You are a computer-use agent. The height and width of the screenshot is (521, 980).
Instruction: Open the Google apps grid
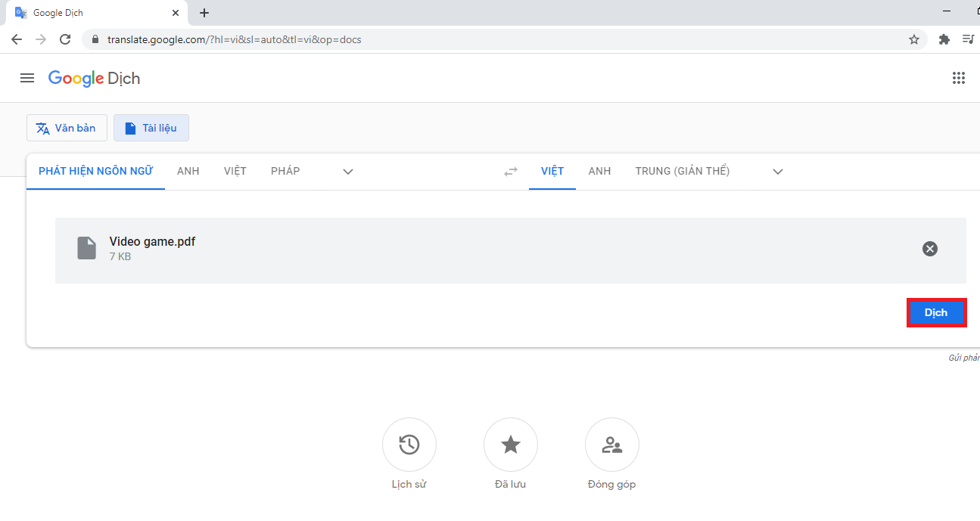coord(959,78)
